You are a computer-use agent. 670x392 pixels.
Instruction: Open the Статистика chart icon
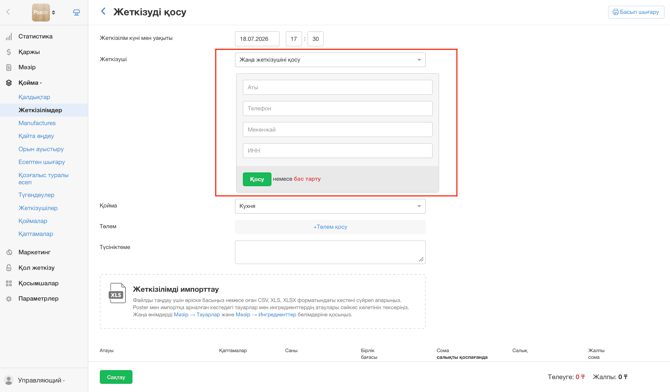9,37
